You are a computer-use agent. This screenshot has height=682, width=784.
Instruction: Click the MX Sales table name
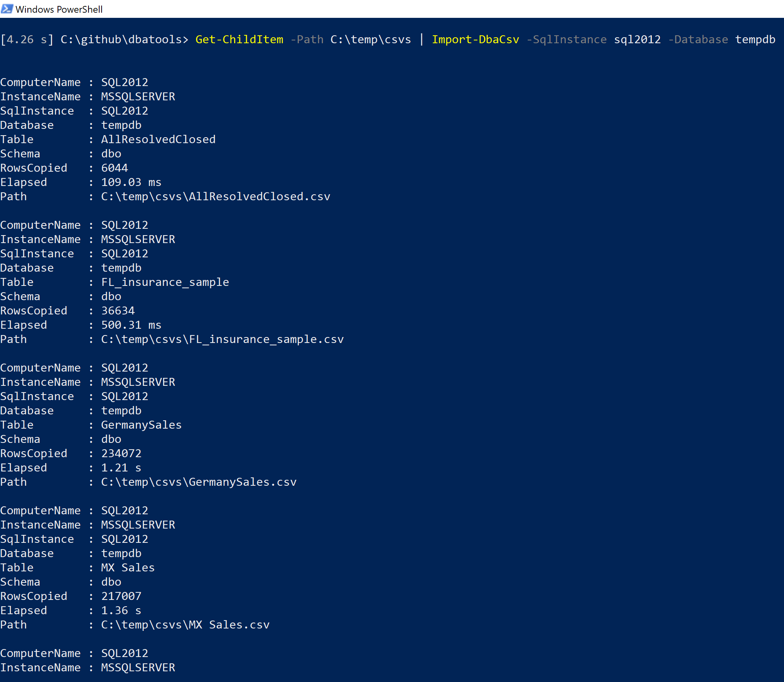[128, 568]
